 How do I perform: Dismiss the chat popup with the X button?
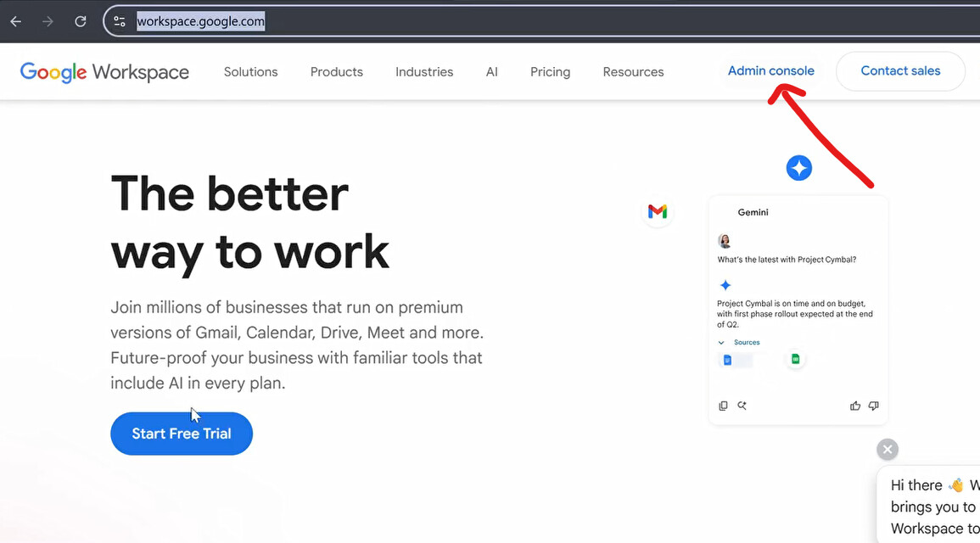pyautogui.click(x=887, y=450)
